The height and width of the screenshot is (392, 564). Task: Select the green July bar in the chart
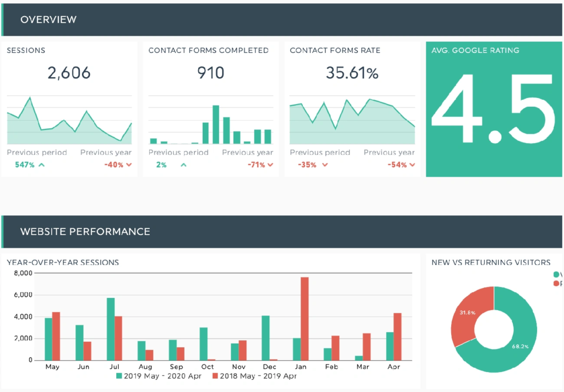coord(111,329)
